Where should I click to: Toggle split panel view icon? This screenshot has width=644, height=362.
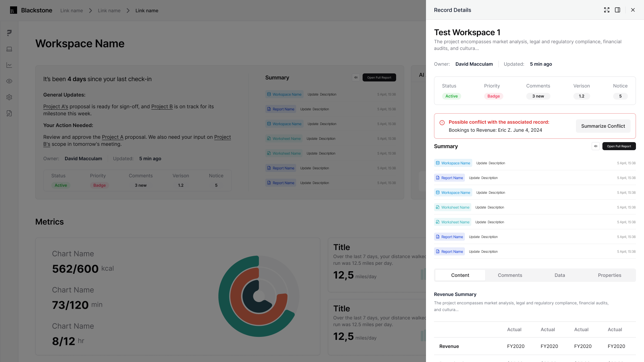click(618, 10)
